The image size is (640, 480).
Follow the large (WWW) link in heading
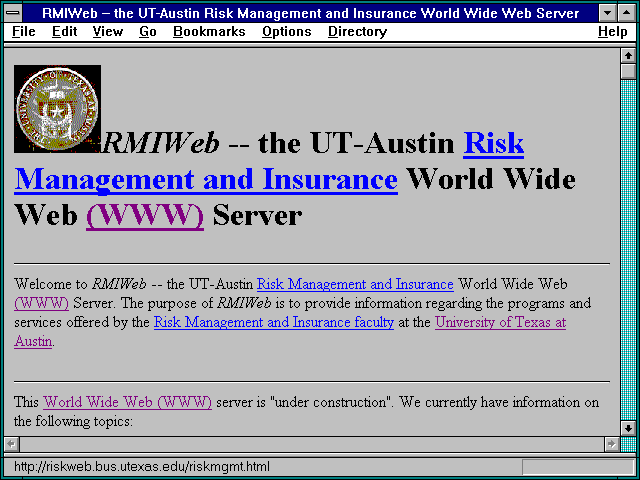145,215
